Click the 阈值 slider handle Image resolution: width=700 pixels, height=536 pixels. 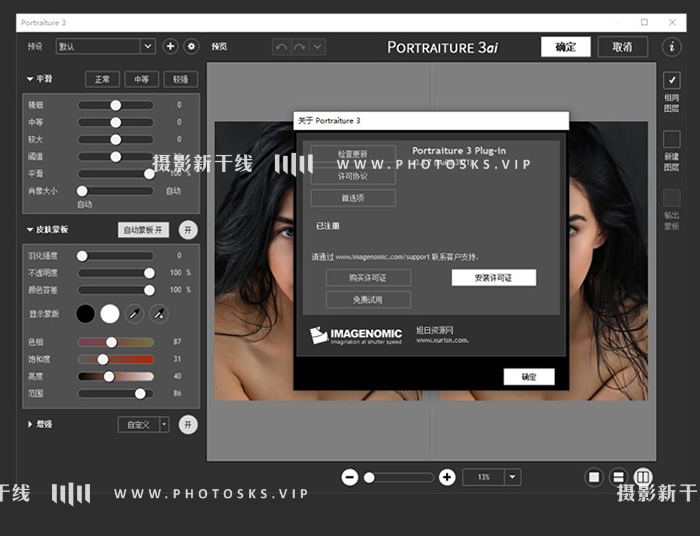click(x=116, y=157)
